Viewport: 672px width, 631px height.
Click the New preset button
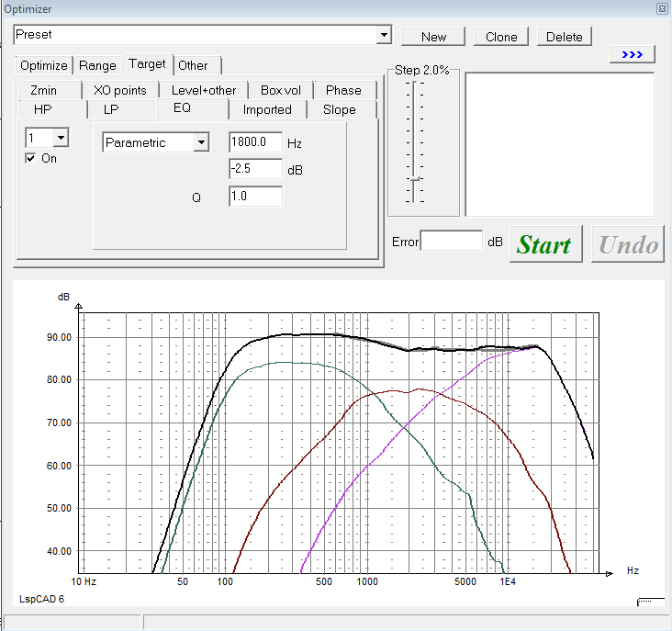pyautogui.click(x=433, y=37)
